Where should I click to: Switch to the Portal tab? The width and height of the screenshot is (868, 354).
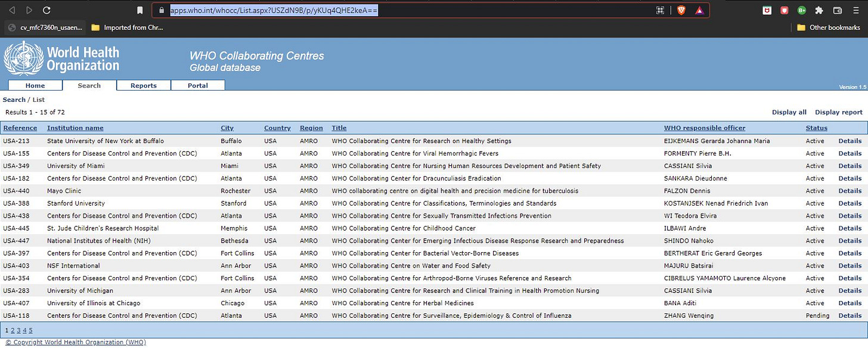(198, 85)
